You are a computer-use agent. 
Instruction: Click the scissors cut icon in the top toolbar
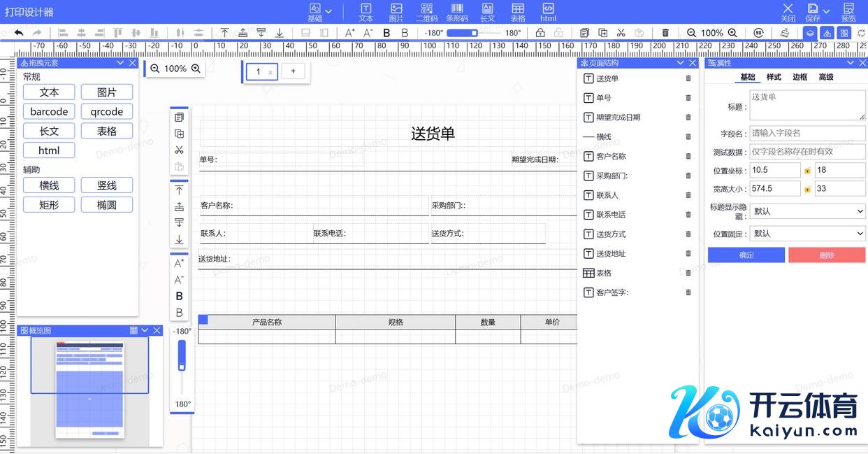tap(621, 33)
